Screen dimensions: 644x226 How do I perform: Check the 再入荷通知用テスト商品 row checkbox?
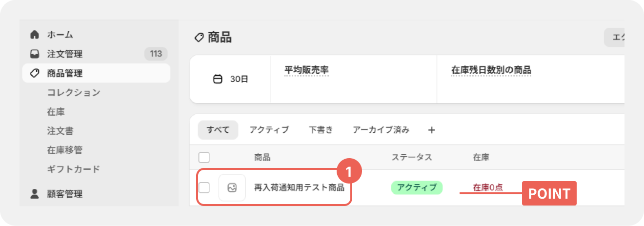(204, 187)
